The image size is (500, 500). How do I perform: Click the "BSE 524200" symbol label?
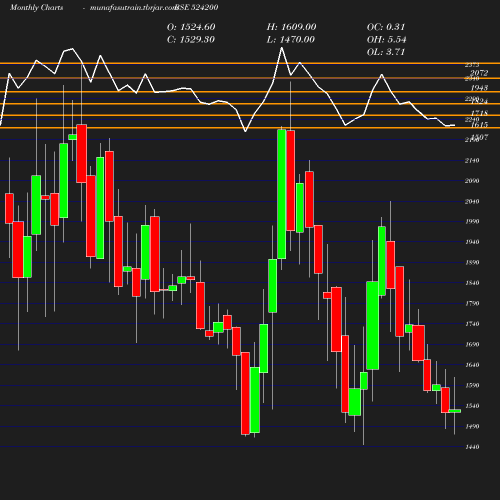coord(197,7)
